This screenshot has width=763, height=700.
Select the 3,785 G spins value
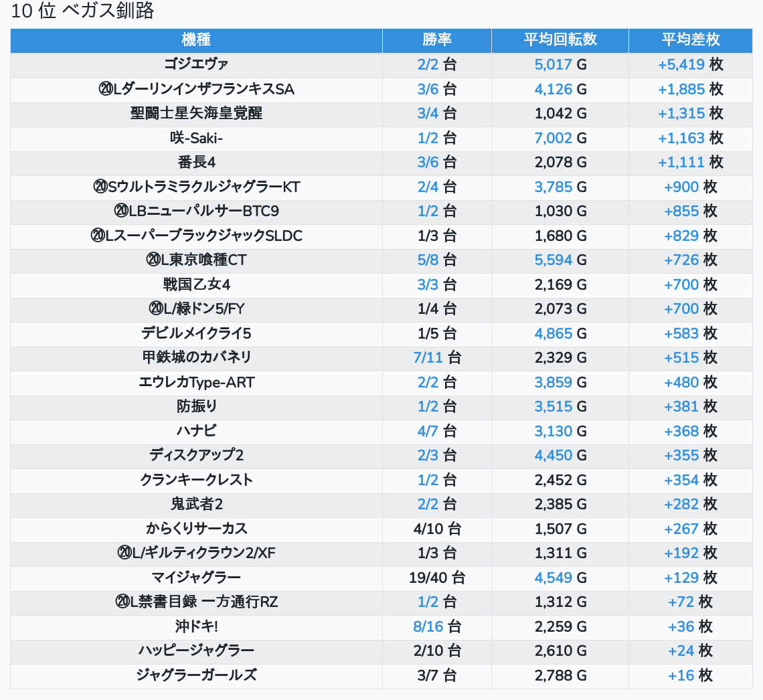pyautogui.click(x=560, y=187)
